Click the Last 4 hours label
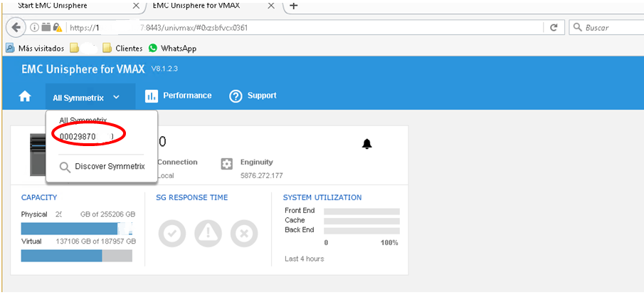The image size is (644, 295). click(305, 259)
